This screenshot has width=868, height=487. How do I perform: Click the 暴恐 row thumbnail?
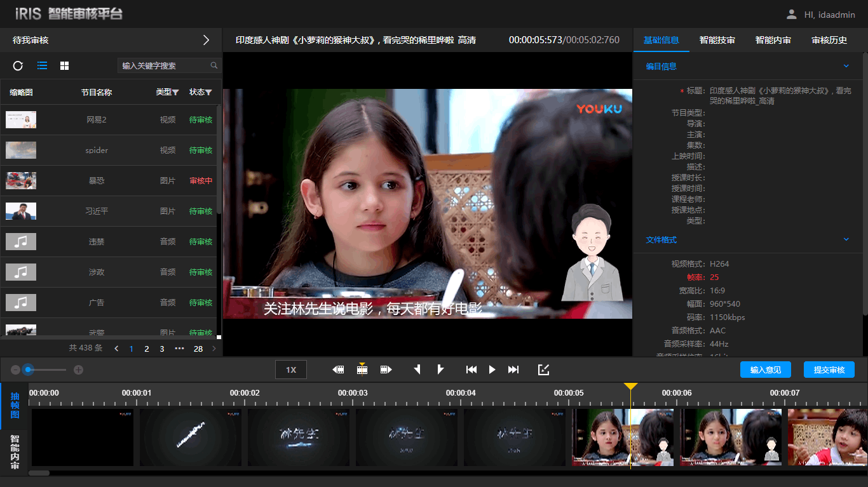[21, 180]
